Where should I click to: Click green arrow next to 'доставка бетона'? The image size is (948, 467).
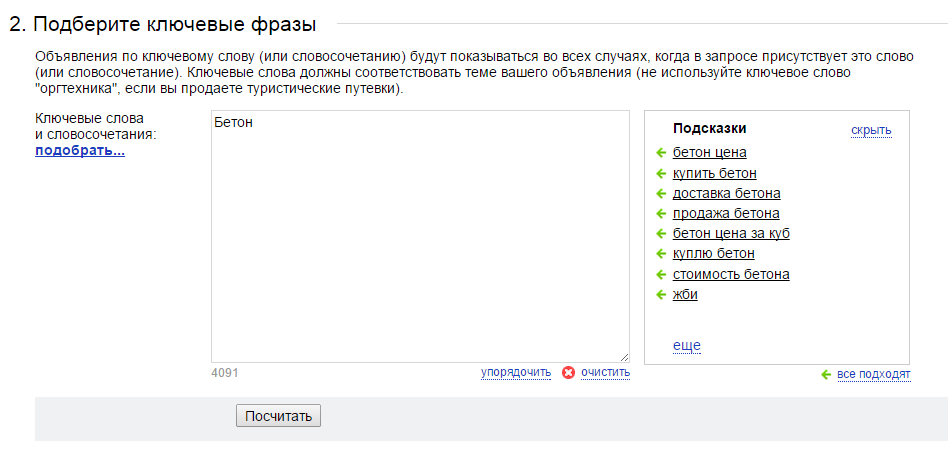click(661, 194)
